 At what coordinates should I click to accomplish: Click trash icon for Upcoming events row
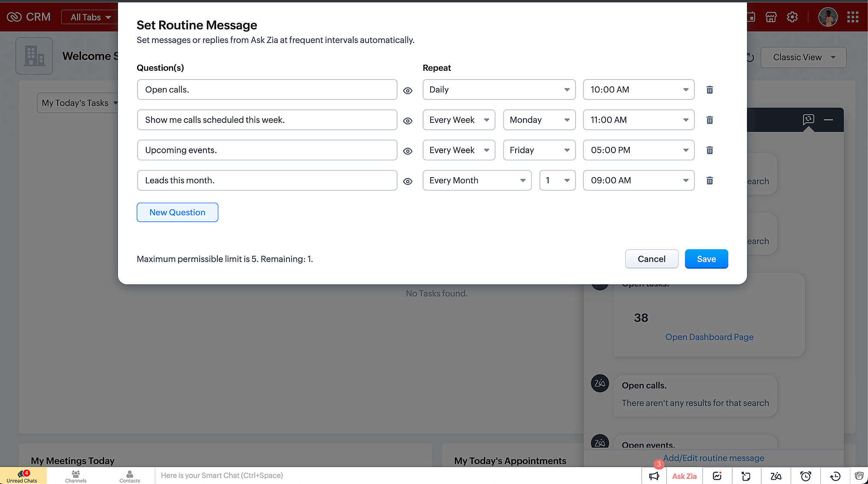[710, 150]
